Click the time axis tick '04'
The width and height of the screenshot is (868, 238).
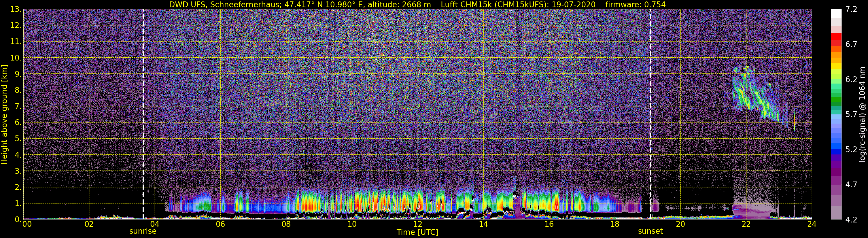click(x=155, y=224)
